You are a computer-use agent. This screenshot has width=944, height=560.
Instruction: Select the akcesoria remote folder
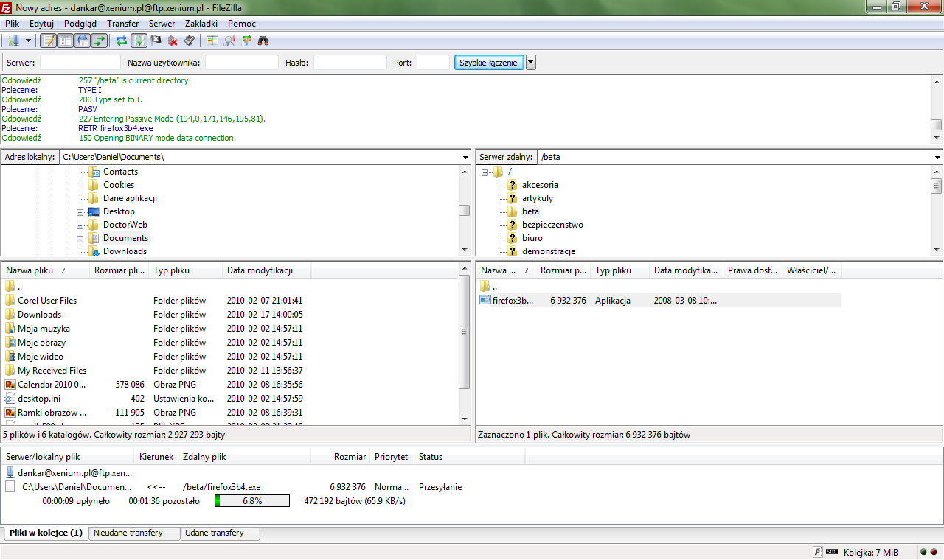pos(540,185)
